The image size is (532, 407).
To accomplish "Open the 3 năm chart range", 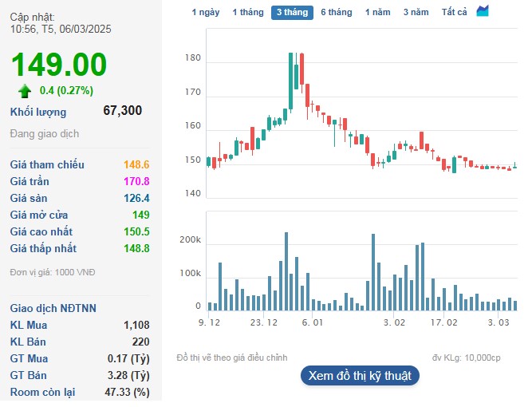I will point(416,12).
